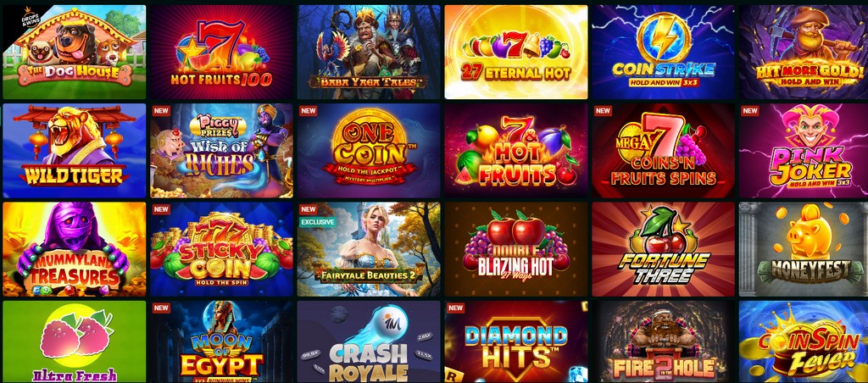
Task: Open Mummyland Treasures game
Action: click(x=75, y=249)
